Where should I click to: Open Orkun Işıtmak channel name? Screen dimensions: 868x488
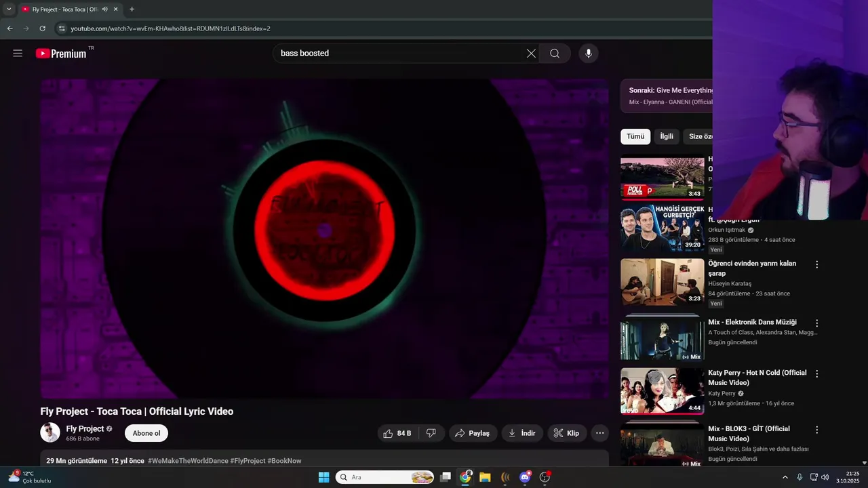point(726,230)
